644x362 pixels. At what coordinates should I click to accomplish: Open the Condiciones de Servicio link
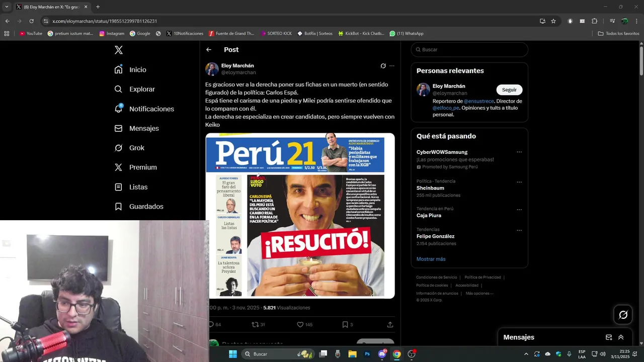[x=436, y=277]
